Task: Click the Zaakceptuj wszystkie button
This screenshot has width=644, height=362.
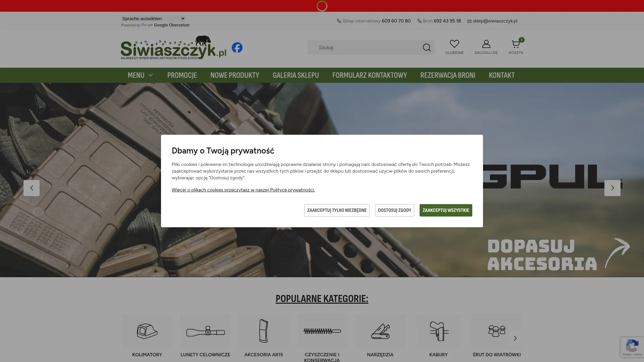Action: coord(446,210)
